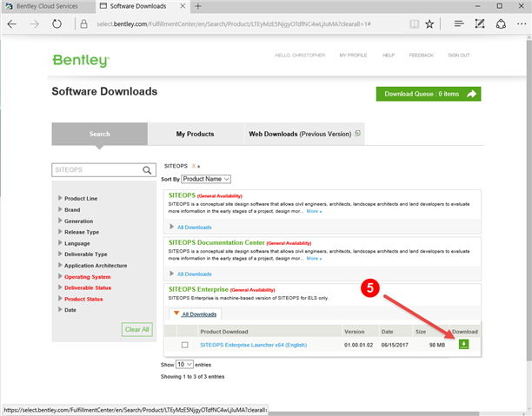Open the Show 10 entries dropdown
Viewport: 532px width, 416px height.
click(184, 365)
